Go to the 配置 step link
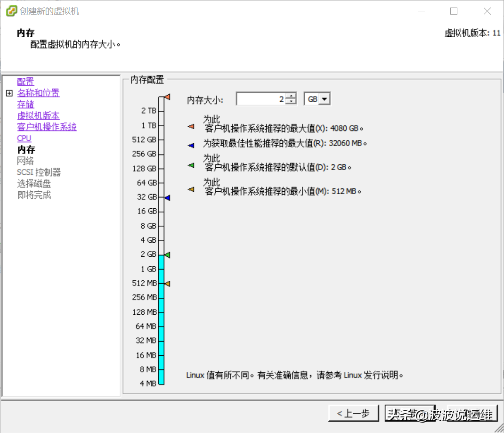 point(25,82)
